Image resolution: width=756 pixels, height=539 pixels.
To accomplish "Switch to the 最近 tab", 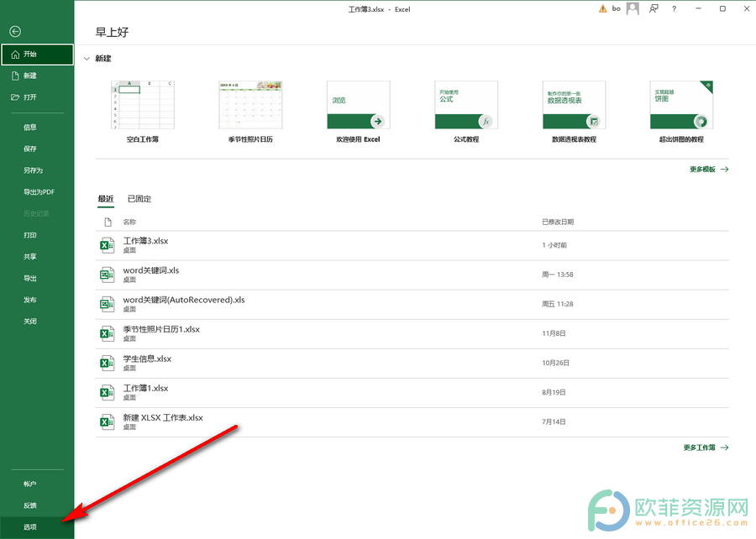I will (x=106, y=199).
